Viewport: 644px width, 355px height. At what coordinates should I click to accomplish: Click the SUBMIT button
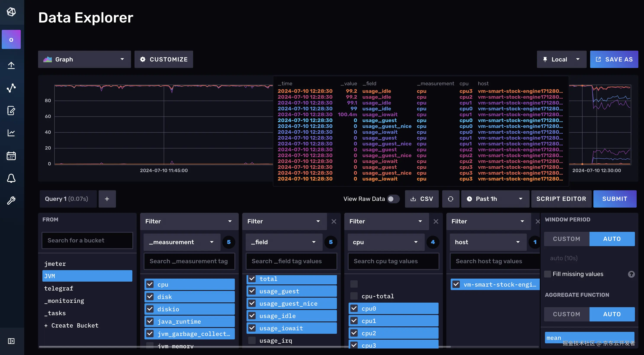615,199
